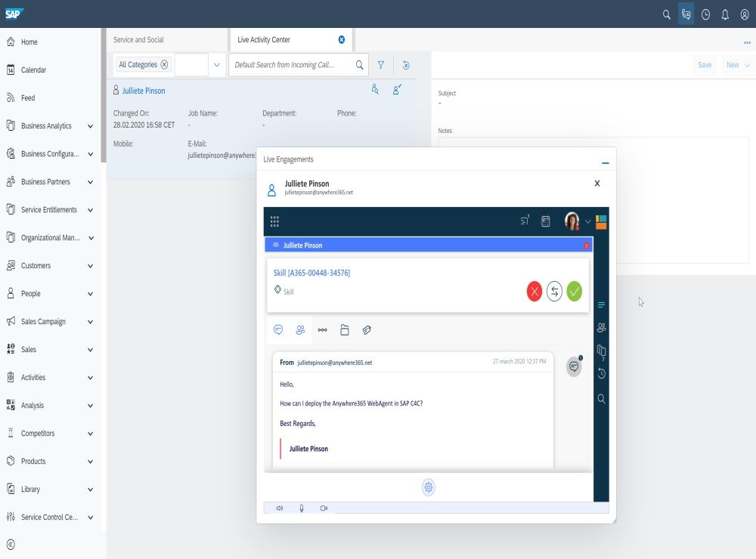This screenshot has height=559, width=756.
Task: Click the settings gear in widget
Action: [x=428, y=487]
